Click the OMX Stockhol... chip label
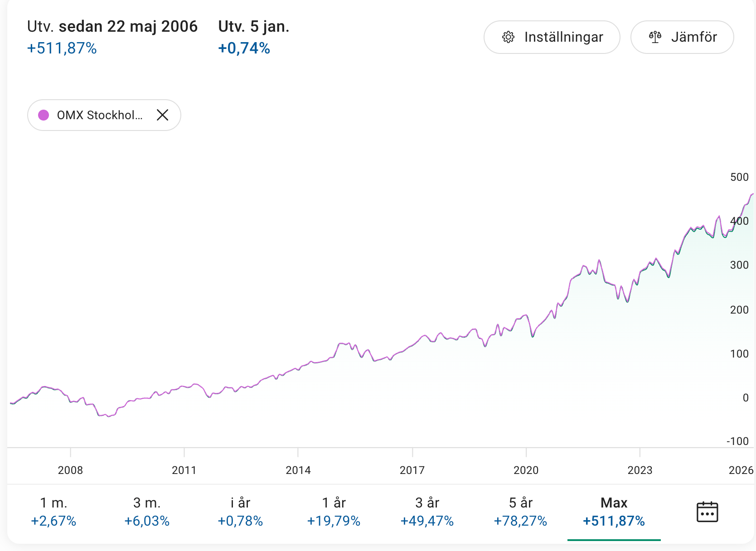This screenshot has width=756, height=551. 99,115
